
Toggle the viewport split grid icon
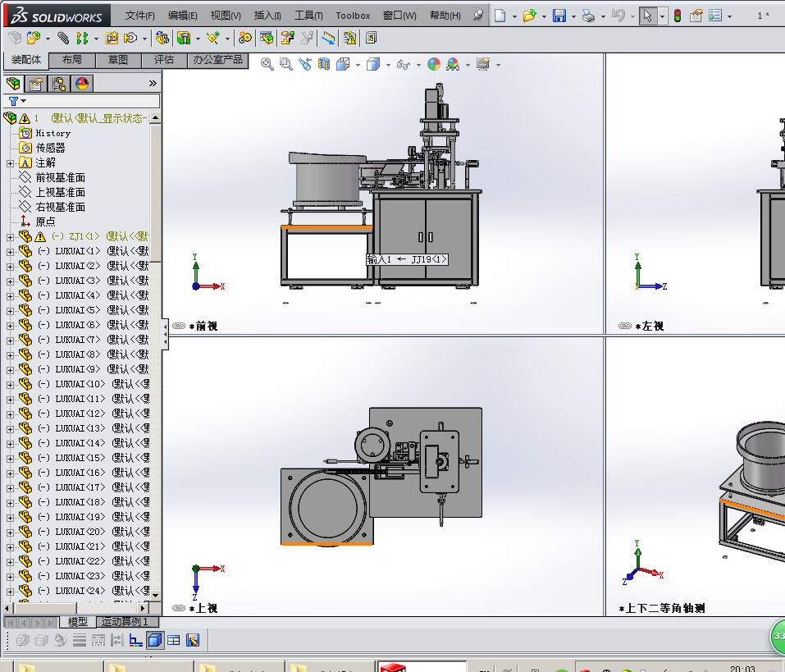(x=175, y=640)
